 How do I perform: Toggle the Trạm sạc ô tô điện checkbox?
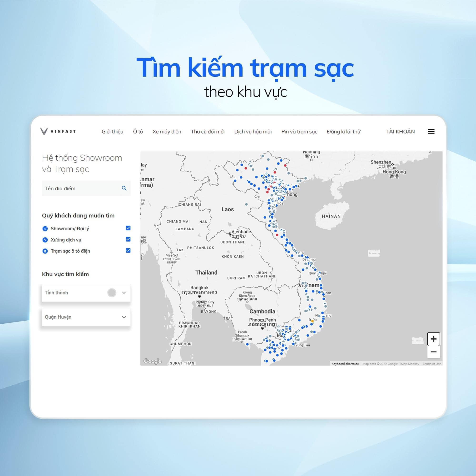pos(128,251)
